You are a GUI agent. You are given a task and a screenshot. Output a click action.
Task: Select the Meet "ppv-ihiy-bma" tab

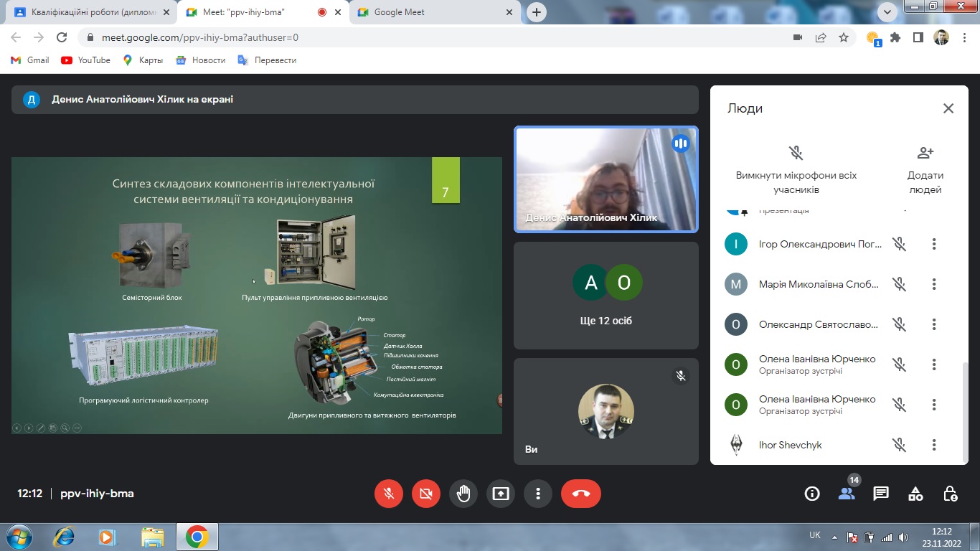pyautogui.click(x=263, y=12)
